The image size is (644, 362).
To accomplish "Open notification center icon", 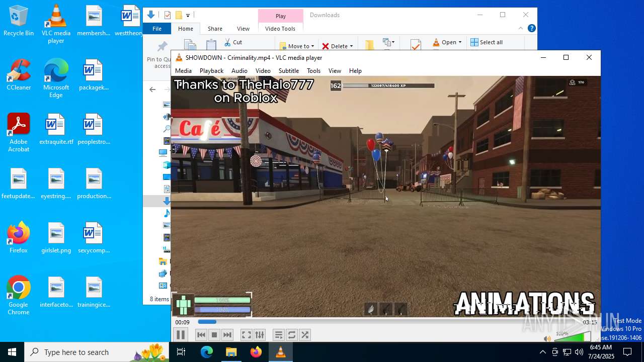I will (x=628, y=352).
